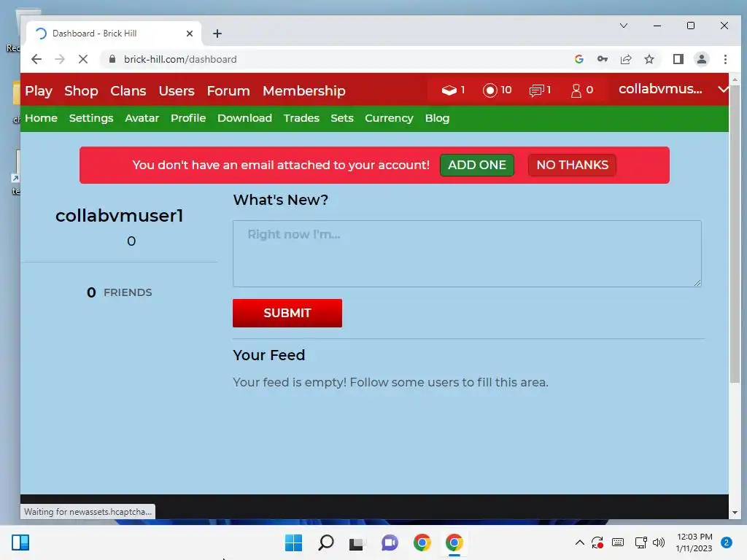This screenshot has height=560, width=747.
Task: Click the bricks currency icon showing 1
Action: [x=449, y=90]
